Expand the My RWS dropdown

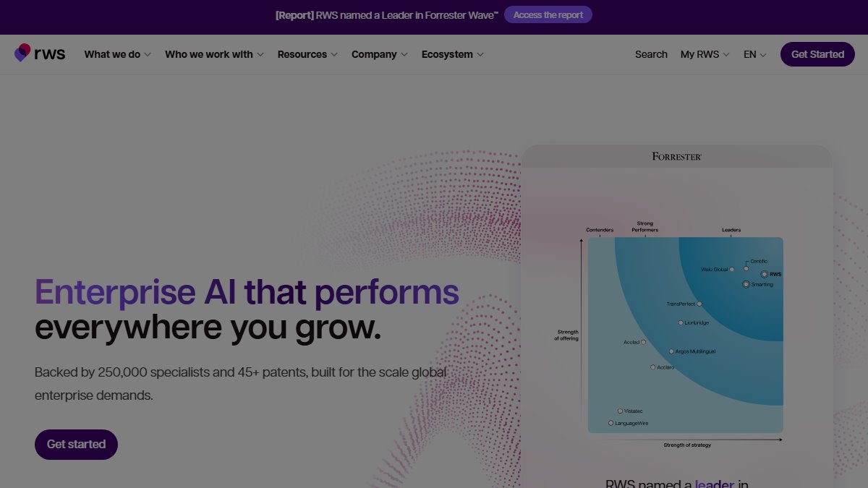(705, 54)
